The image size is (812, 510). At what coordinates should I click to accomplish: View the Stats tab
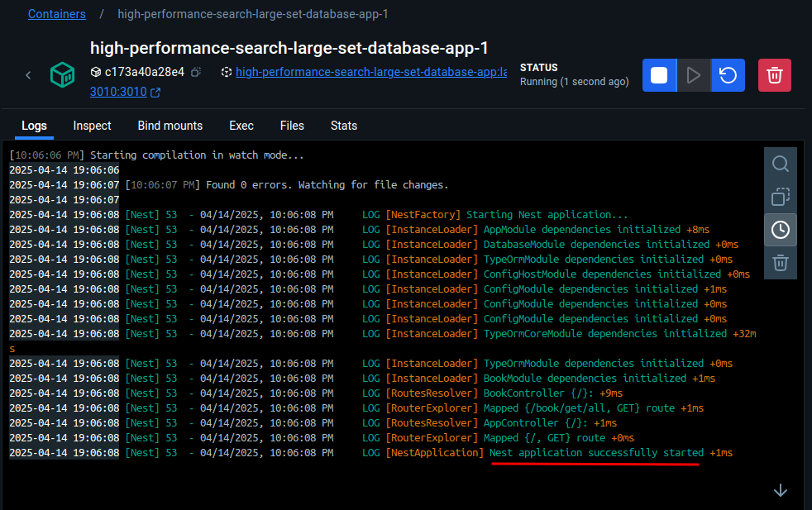pyautogui.click(x=344, y=126)
